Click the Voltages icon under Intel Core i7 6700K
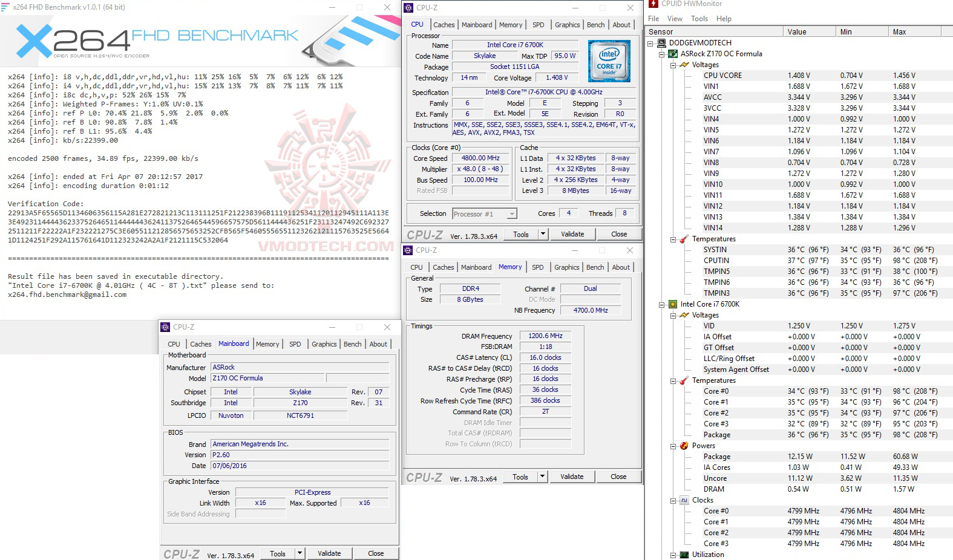This screenshot has width=953, height=560. coord(684,315)
